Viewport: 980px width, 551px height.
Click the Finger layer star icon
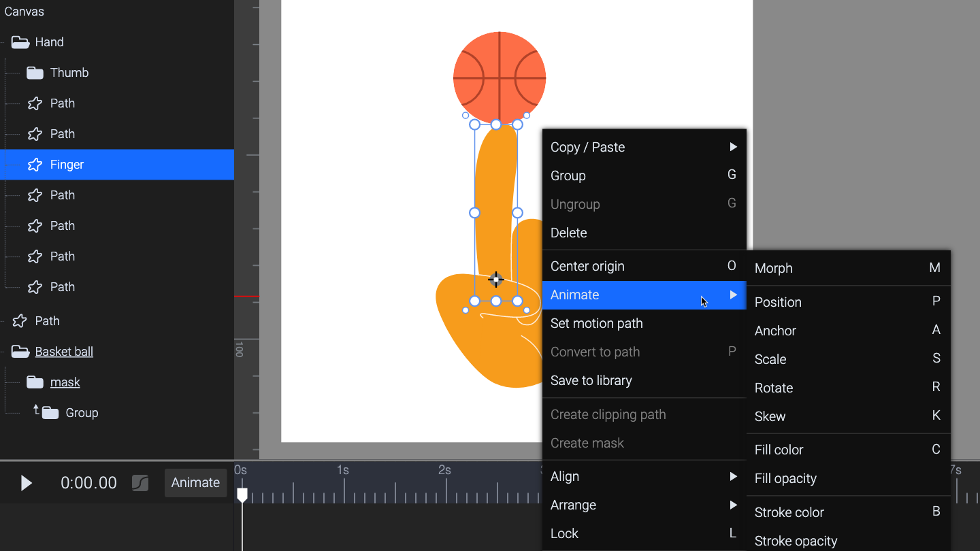pyautogui.click(x=35, y=165)
